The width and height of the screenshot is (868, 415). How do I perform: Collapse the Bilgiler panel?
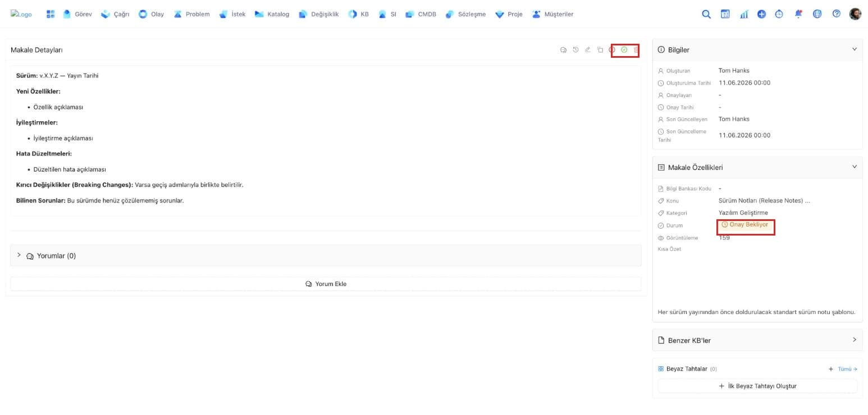click(x=855, y=49)
